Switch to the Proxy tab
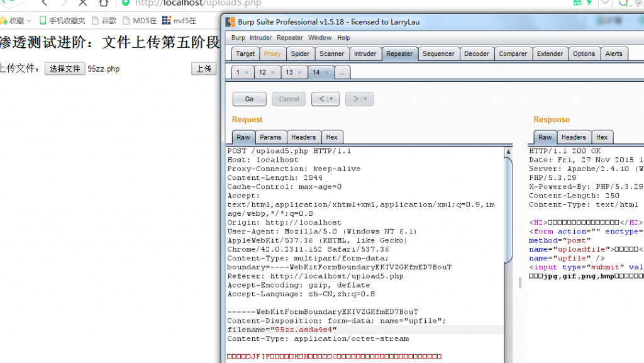The height and width of the screenshot is (363, 644). coord(272,54)
